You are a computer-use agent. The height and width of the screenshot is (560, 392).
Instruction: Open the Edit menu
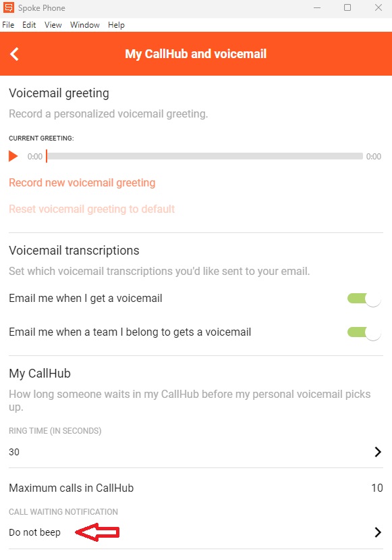point(29,25)
